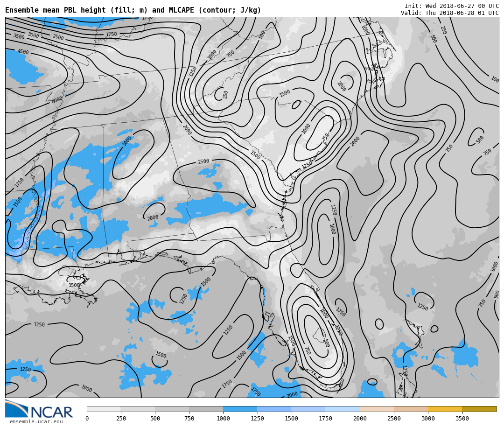Image resolution: width=504 pixels, height=427 pixels.
Task: Click the 2000–2500 peach color bar segment
Action: pyautogui.click(x=377, y=409)
